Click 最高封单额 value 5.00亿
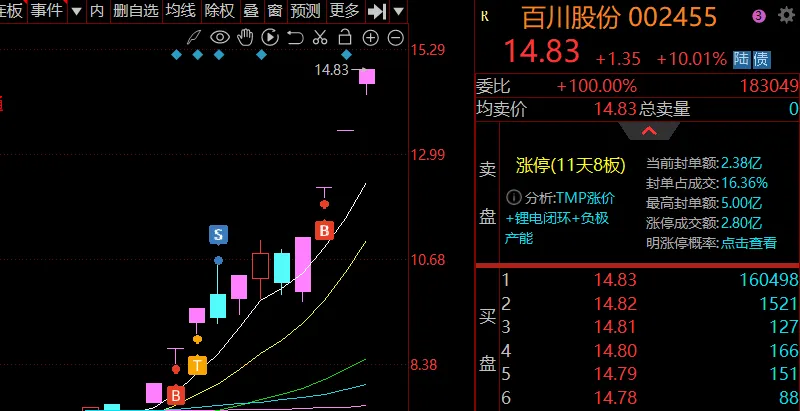800x411 pixels. [x=740, y=203]
